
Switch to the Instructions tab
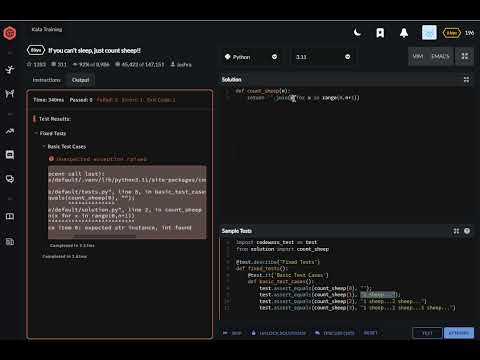(47, 80)
